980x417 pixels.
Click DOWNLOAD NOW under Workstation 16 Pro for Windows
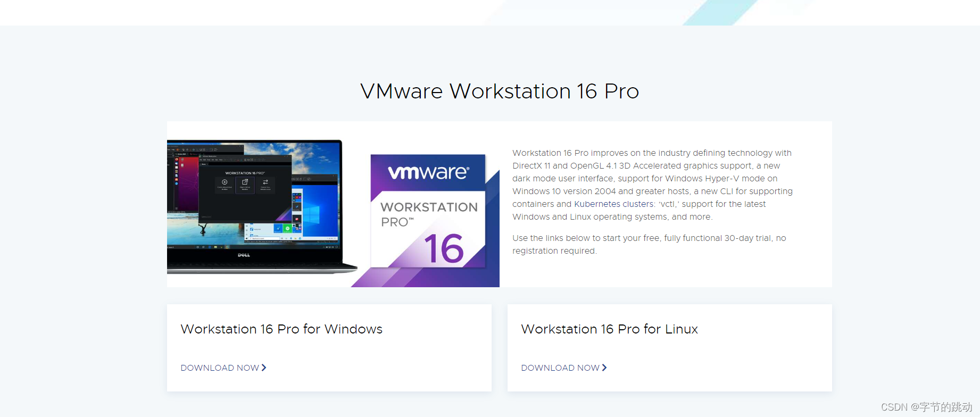(x=223, y=368)
